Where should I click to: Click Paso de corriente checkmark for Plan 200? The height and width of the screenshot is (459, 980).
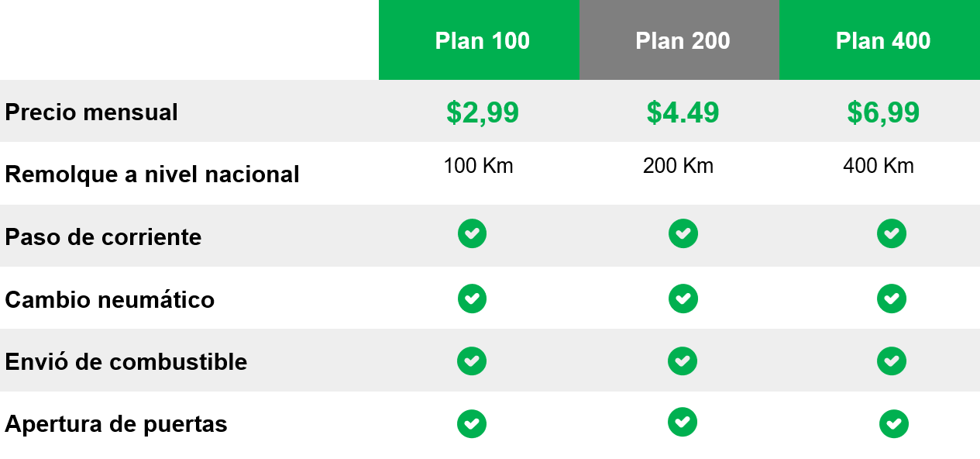[x=683, y=233]
